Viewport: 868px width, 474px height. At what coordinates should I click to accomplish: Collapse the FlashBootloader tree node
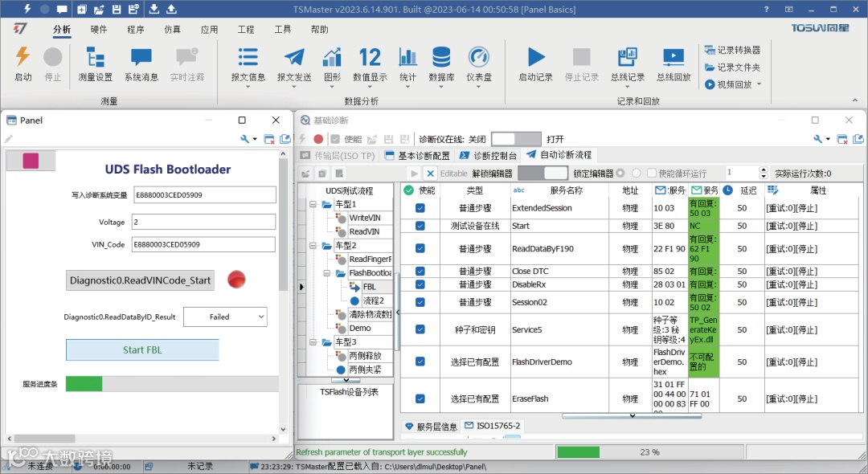(326, 272)
